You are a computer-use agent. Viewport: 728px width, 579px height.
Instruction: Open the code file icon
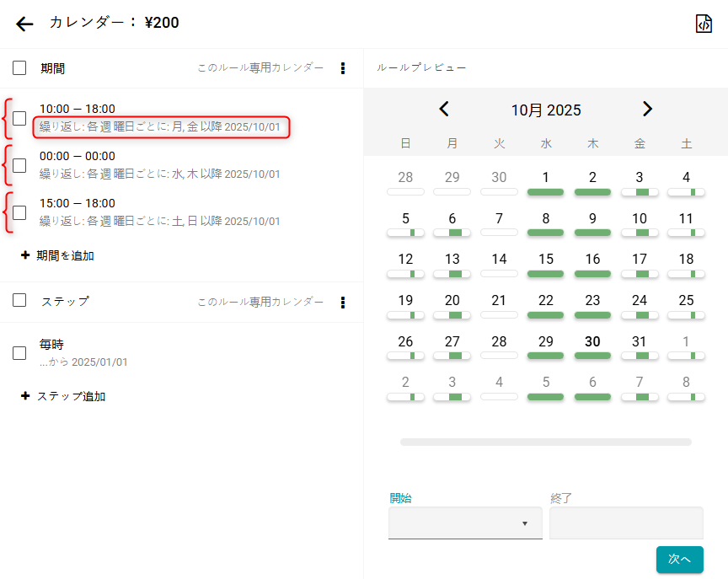[704, 24]
